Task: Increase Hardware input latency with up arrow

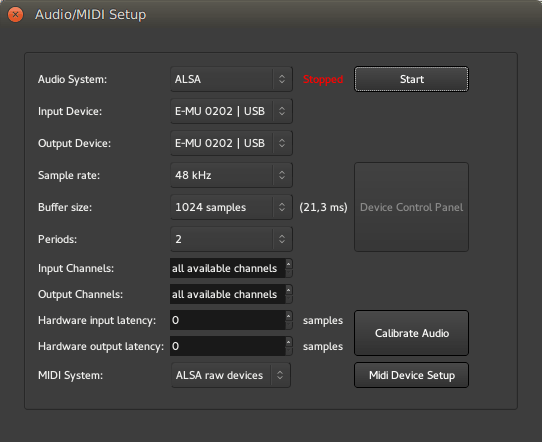Action: 289,316
